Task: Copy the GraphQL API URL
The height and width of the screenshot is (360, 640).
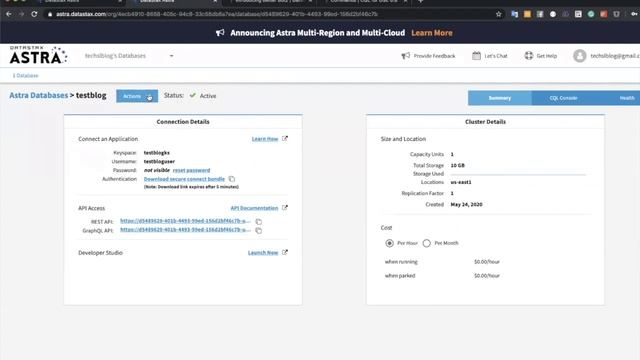Action: (258, 231)
